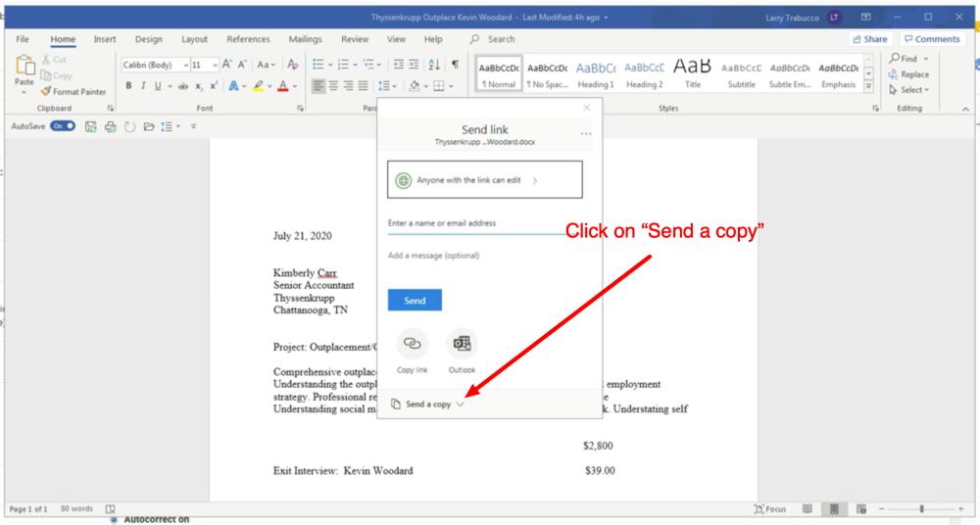This screenshot has width=980, height=525.
Task: Open the font size dropdown showing 11
Action: [215, 65]
